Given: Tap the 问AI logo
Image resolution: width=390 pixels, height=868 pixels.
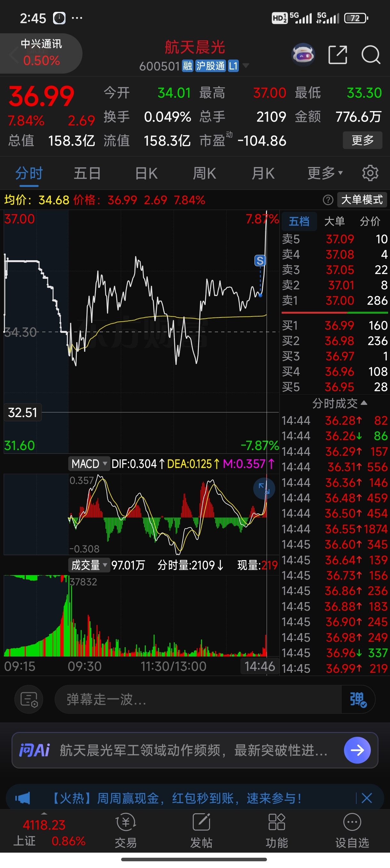Looking at the screenshot, I should pos(34,750).
